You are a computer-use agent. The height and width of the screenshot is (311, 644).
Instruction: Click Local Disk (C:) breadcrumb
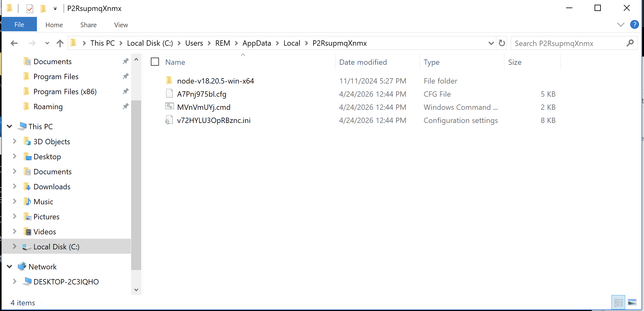(x=150, y=43)
